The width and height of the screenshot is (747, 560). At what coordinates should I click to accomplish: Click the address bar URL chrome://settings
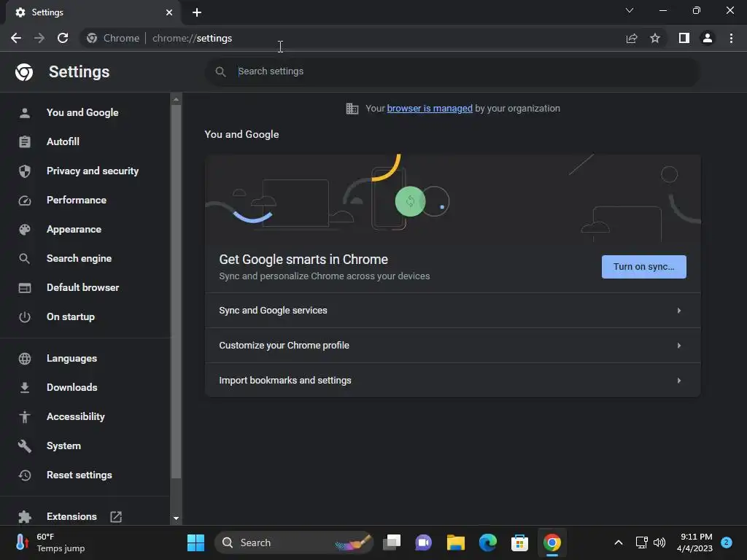[x=192, y=38]
